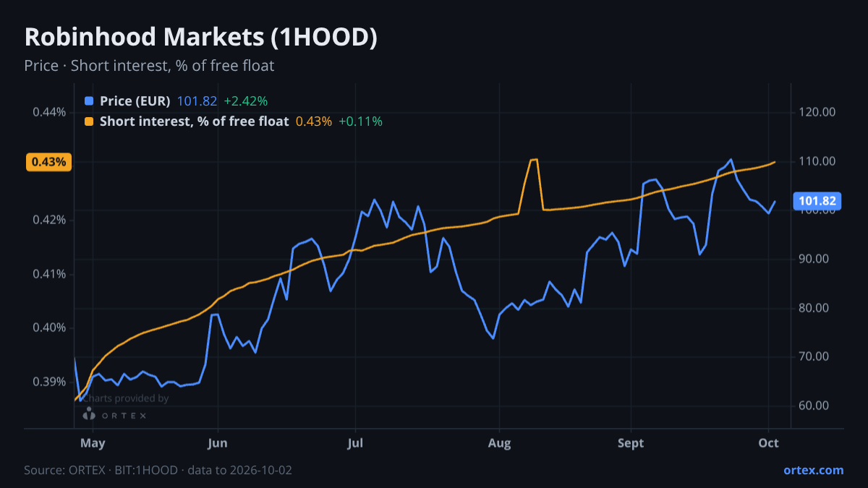The image size is (868, 488).
Task: Click the legend short interest value 0.43%
Action: (x=314, y=121)
